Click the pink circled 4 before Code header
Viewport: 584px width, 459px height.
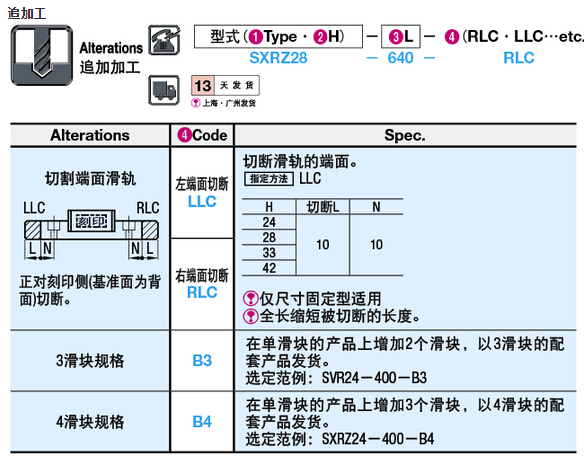point(184,135)
